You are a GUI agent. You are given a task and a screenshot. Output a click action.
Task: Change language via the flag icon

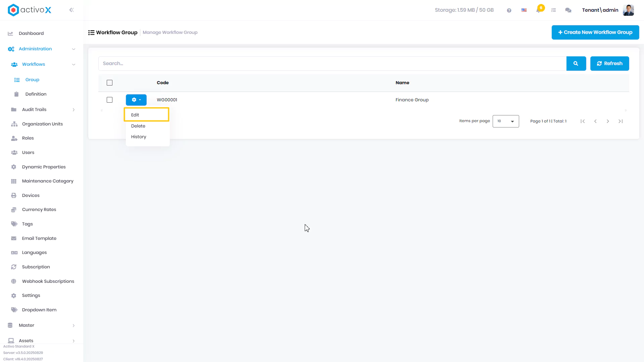coord(524,10)
